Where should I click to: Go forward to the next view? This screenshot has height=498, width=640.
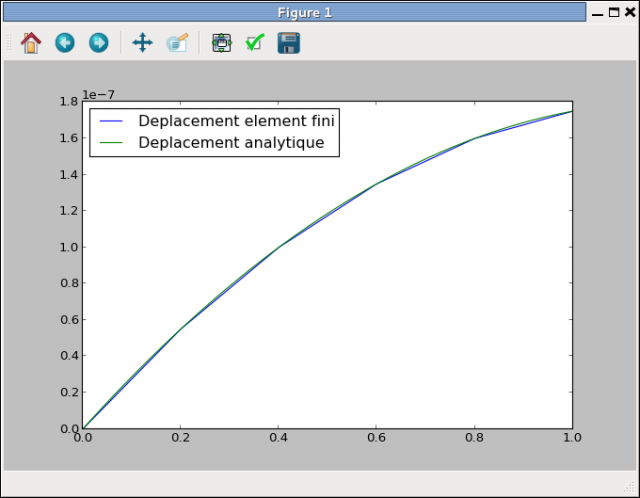[x=98, y=43]
